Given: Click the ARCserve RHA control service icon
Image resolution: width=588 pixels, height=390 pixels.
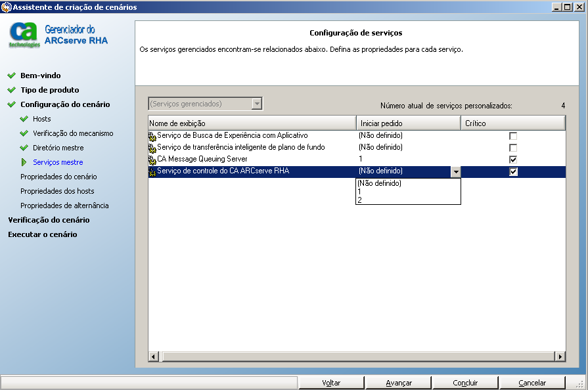Looking at the screenshot, I should pyautogui.click(x=152, y=171).
